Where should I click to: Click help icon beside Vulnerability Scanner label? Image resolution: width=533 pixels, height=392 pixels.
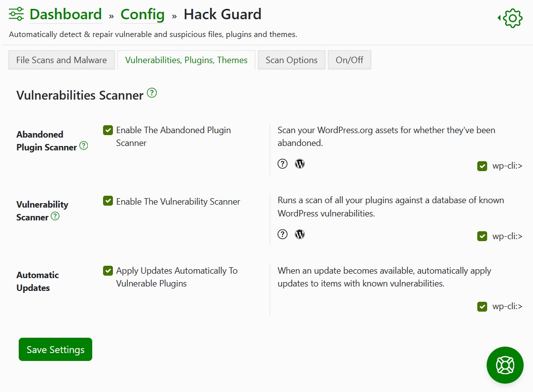pos(55,216)
